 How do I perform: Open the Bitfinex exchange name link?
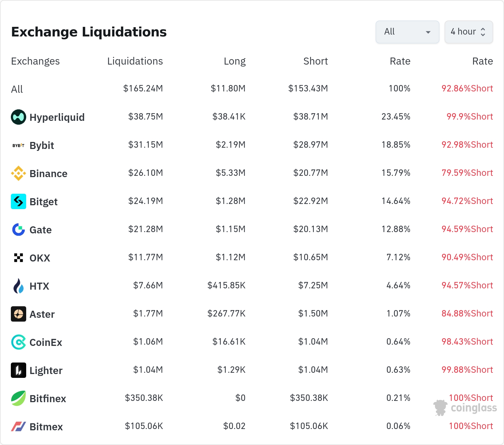48,399
